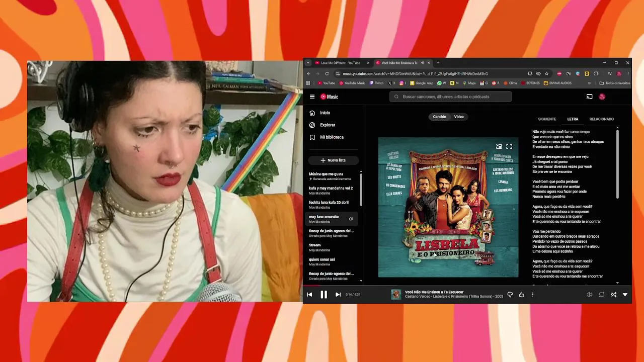Pause the current song
The image size is (644, 362).
[324, 295]
